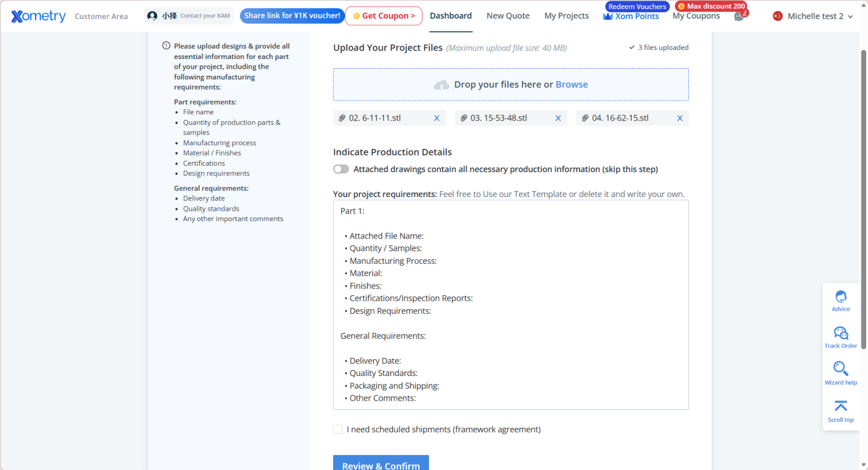Click the page vertical scrollbar
This screenshot has height=470, width=868.
coord(863,199)
